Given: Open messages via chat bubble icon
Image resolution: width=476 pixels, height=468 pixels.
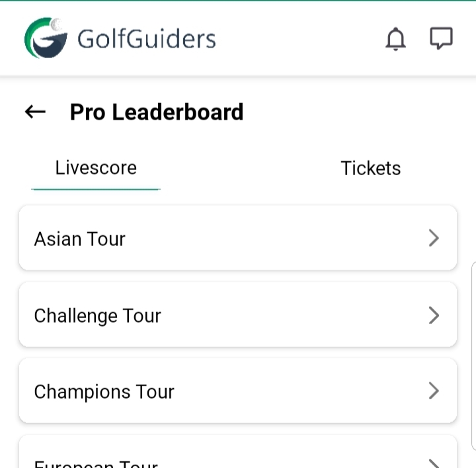Looking at the screenshot, I should (x=441, y=38).
